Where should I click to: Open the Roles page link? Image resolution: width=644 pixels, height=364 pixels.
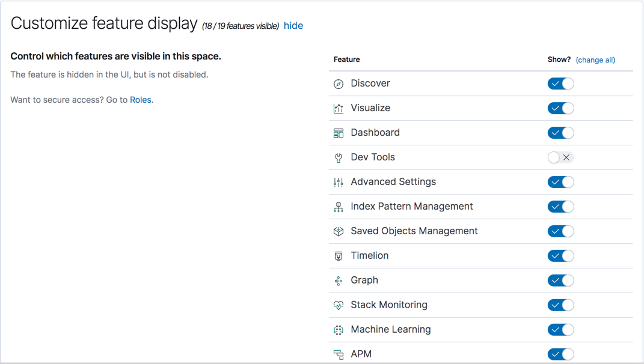click(141, 99)
